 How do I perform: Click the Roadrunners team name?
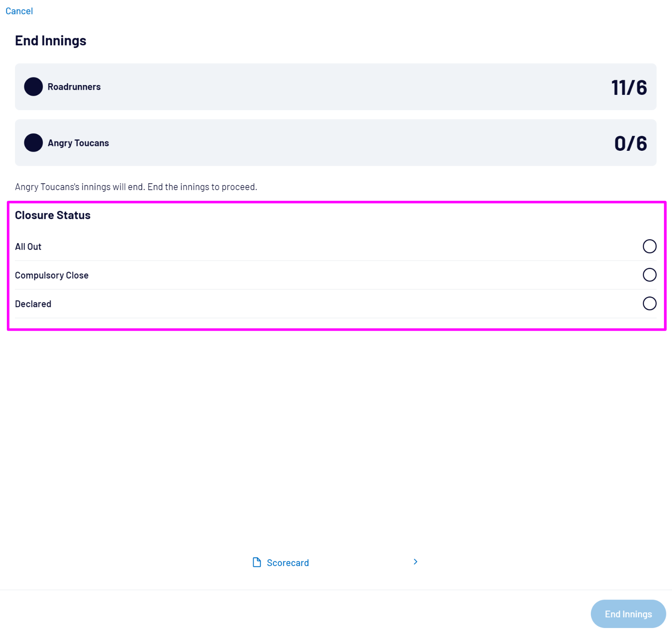[x=74, y=87]
